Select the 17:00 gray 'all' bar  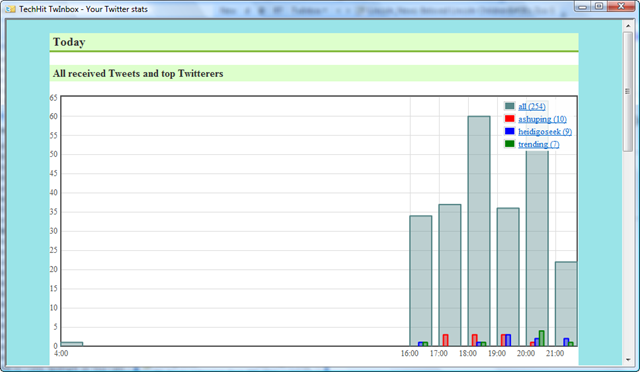(x=450, y=275)
